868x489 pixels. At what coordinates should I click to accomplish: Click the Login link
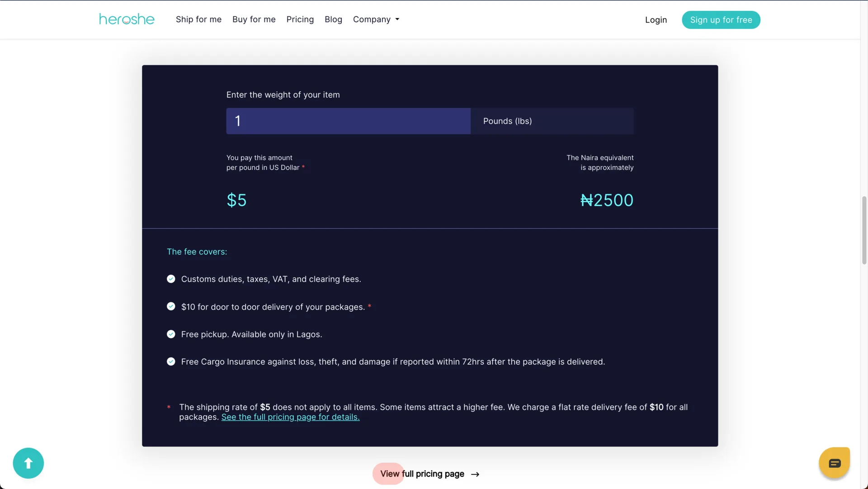[656, 20]
